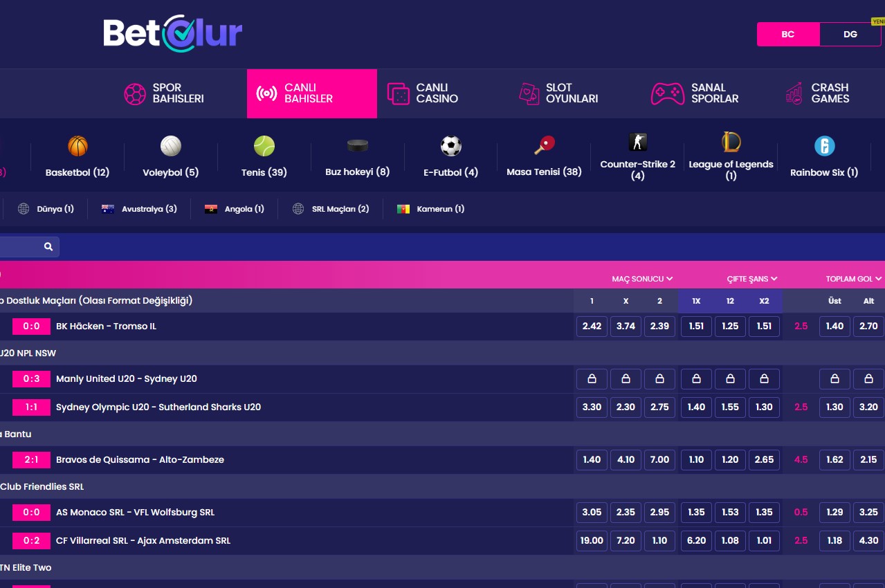The height and width of the screenshot is (588, 885).
Task: Pick 6.20 1X for CF Villarreal SRL
Action: pos(696,541)
